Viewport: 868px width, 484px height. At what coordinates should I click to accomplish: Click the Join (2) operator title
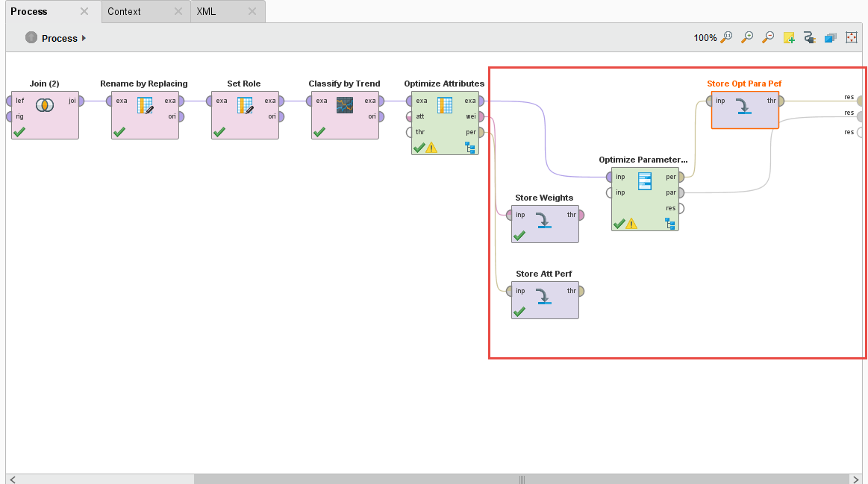44,84
